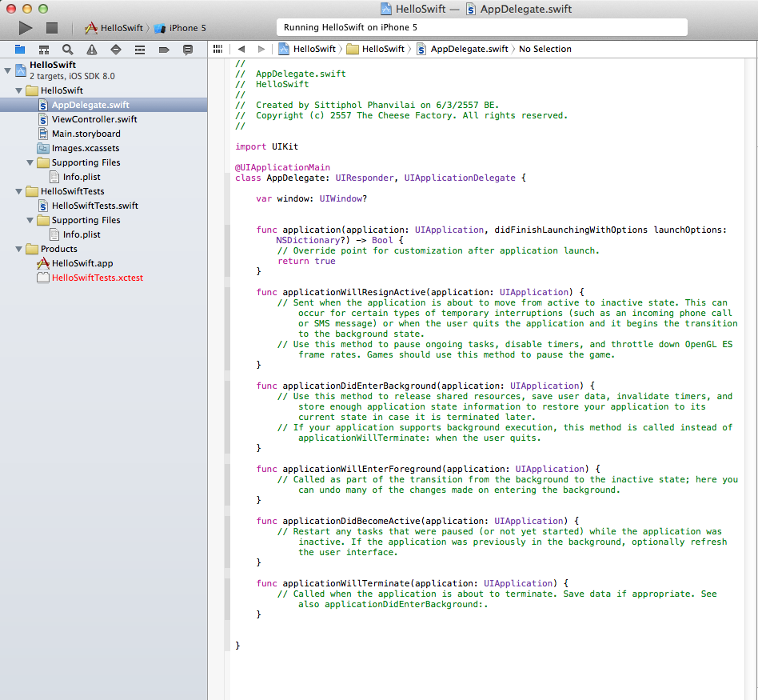The width and height of the screenshot is (758, 700).
Task: Go forward in editor history
Action: coord(261,49)
